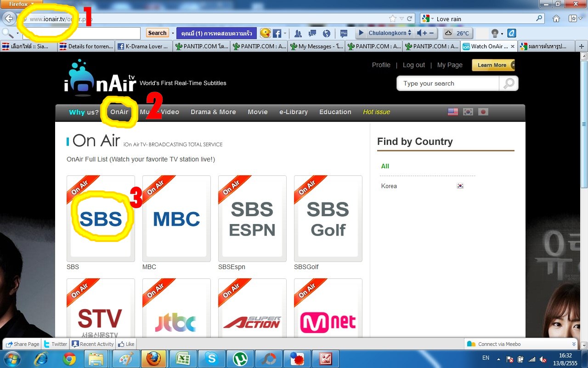Click the radio volume speaker control
Image resolution: width=588 pixels, height=368 pixels.
(x=420, y=33)
